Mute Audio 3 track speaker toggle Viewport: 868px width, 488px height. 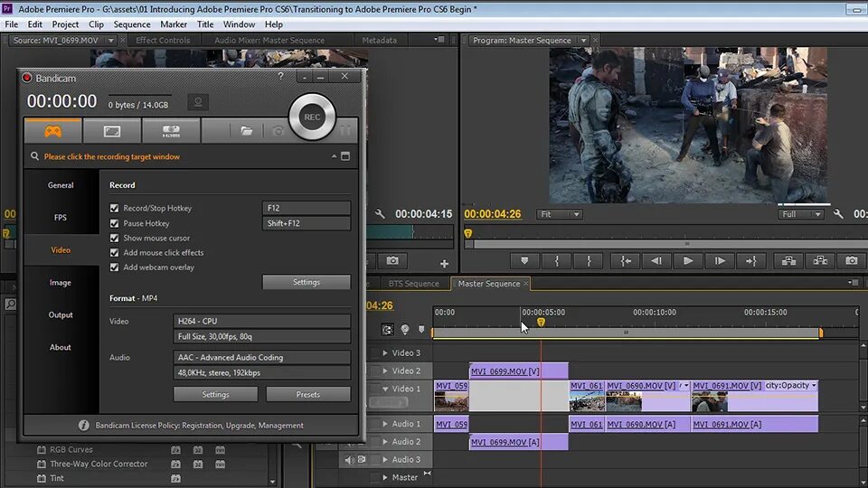349,460
